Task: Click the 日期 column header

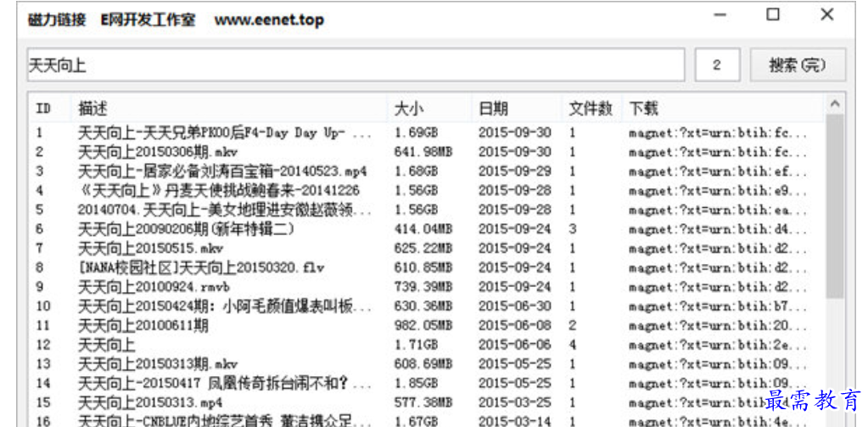Action: [x=517, y=108]
